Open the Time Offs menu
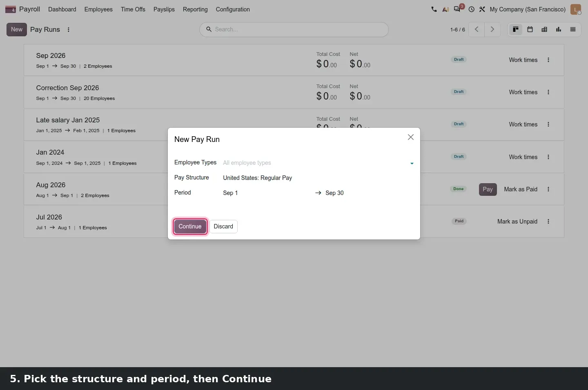 tap(133, 9)
